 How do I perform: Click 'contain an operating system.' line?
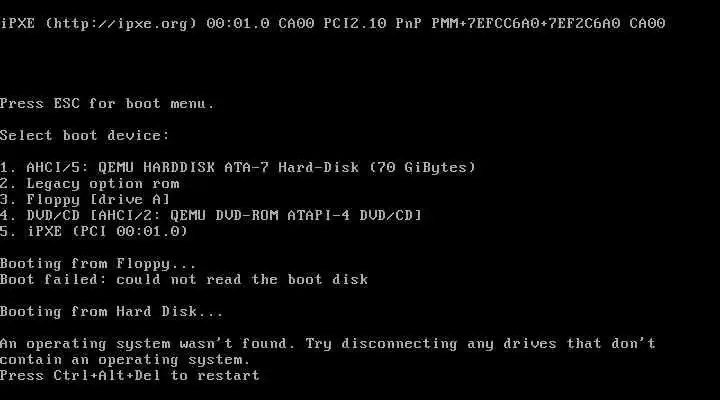pyautogui.click(x=125, y=360)
